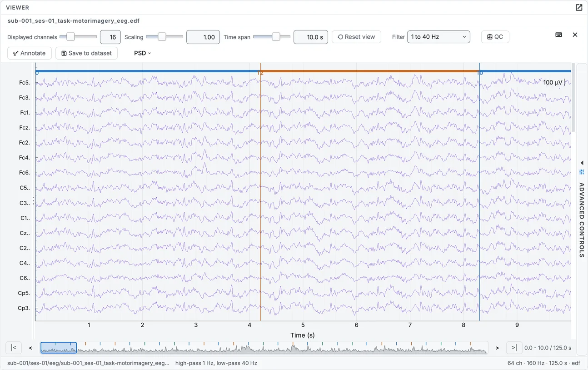Select the Cz.. channel label

[x=25, y=233]
